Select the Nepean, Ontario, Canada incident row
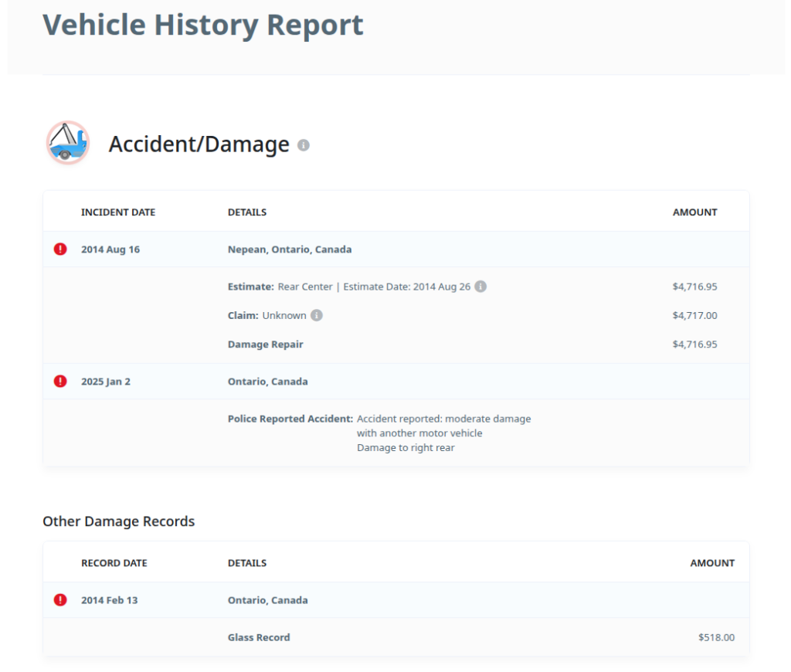The height and width of the screenshot is (672, 791). point(290,249)
